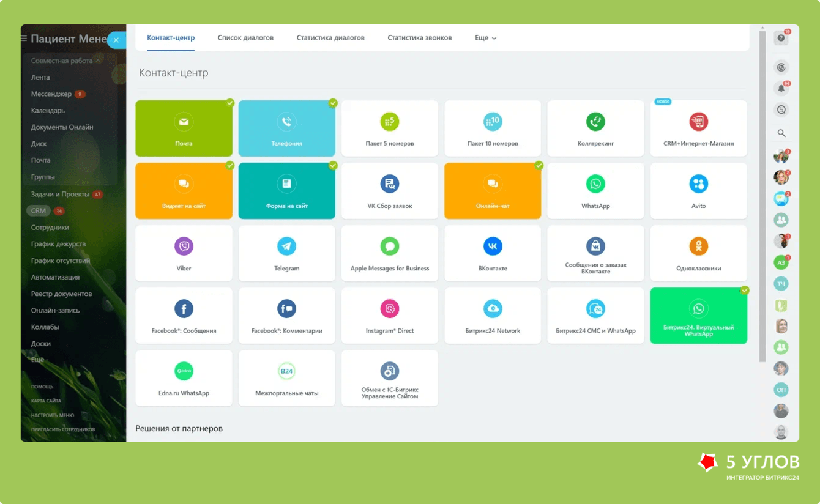
Task: Connect the standalone WhatsApp channel tile
Action: 595,191
